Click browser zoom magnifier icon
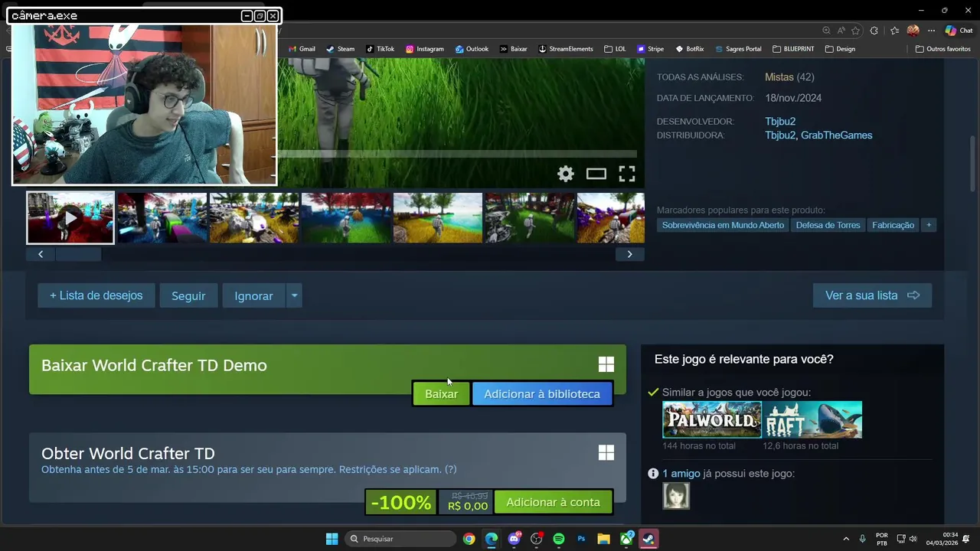 [x=826, y=31]
